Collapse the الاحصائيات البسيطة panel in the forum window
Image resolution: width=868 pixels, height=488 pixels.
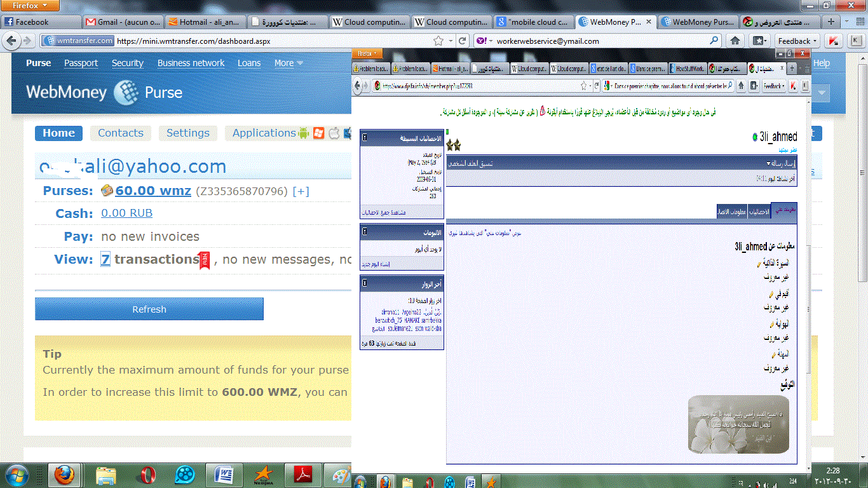pyautogui.click(x=365, y=138)
